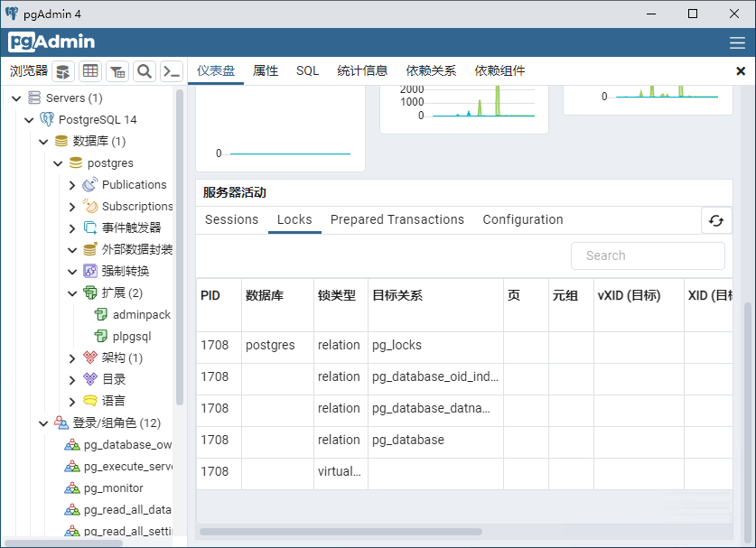Click the 目录 catalogs icon
The height and width of the screenshot is (548, 756).
click(x=90, y=379)
